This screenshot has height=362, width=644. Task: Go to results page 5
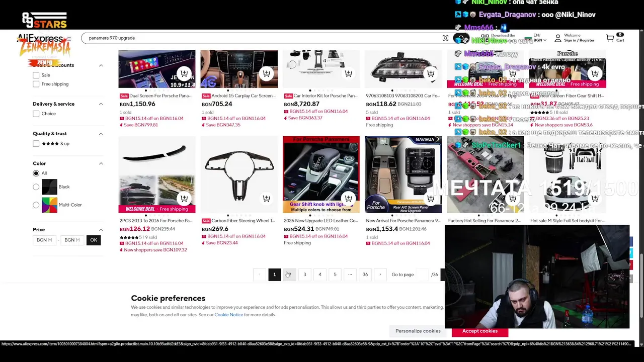[x=335, y=275]
